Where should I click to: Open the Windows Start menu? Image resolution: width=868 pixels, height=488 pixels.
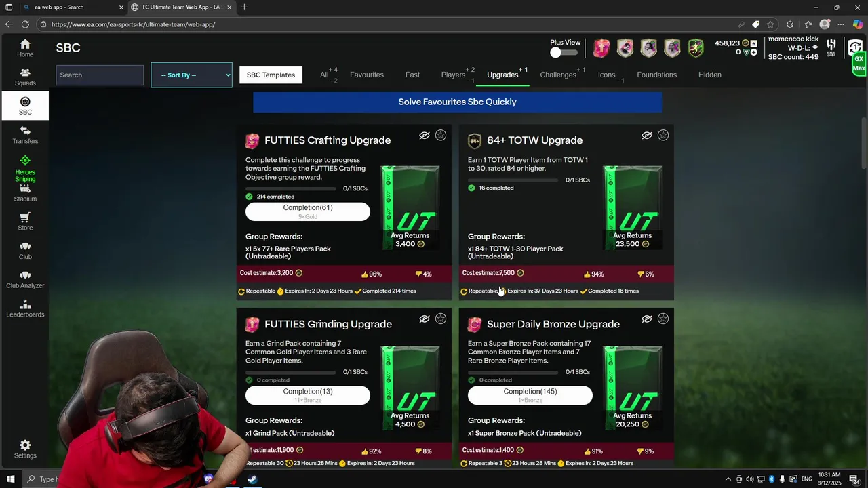pyautogui.click(x=9, y=479)
